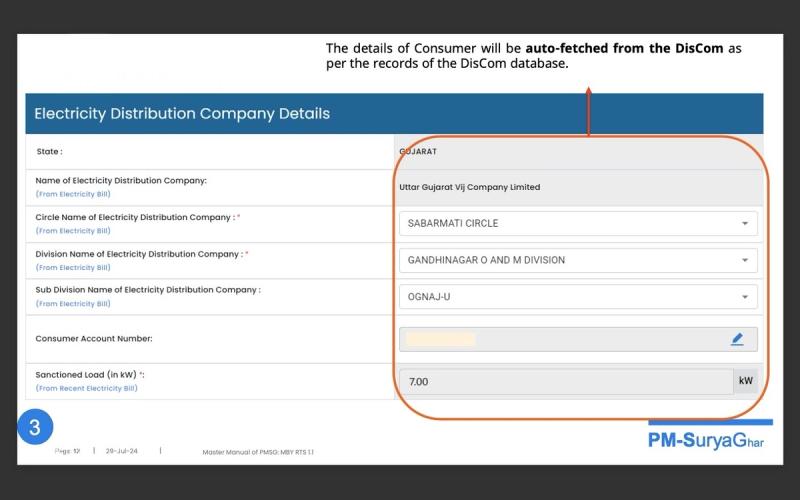Click the State label in the first row
The width and height of the screenshot is (800, 500).
tap(49, 152)
